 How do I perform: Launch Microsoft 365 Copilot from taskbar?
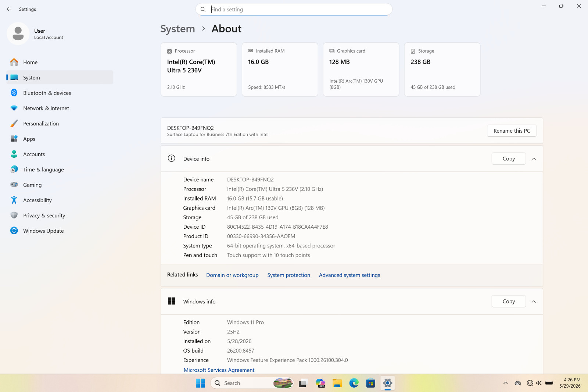pos(320,383)
